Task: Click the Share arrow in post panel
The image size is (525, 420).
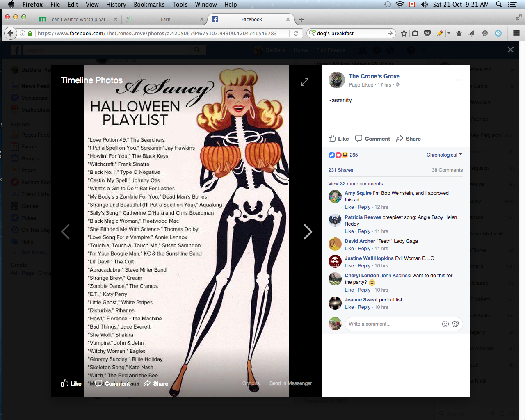Action: point(409,139)
